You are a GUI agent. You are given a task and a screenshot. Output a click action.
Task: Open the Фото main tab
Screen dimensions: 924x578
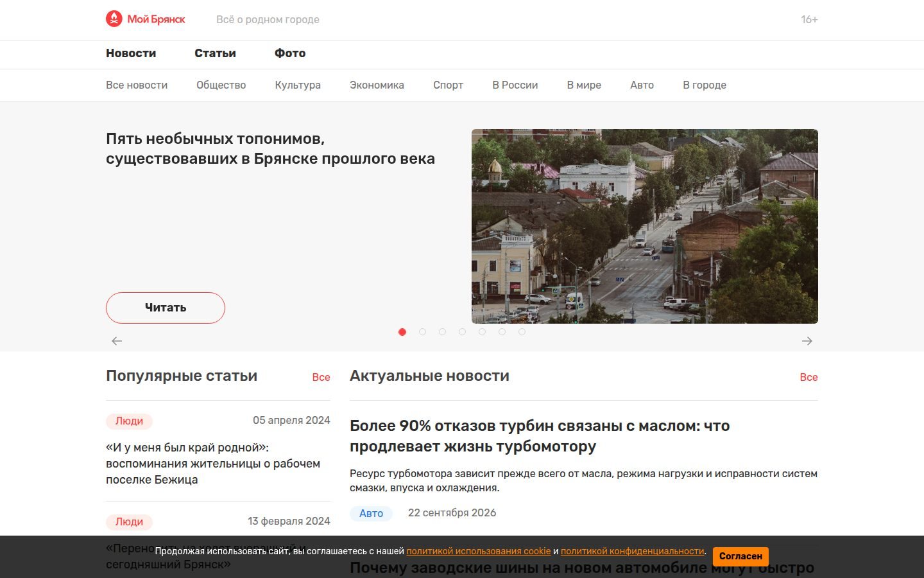tap(290, 53)
